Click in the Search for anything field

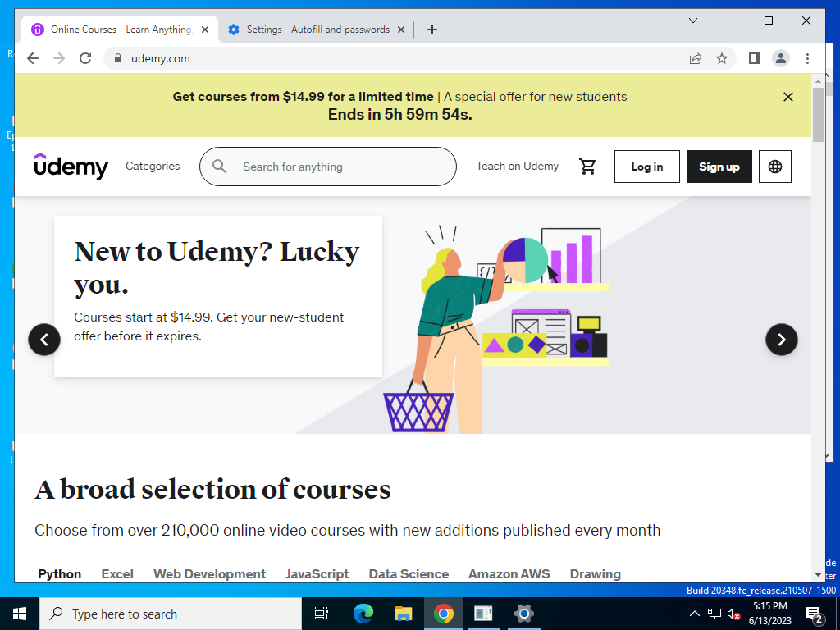tap(328, 167)
